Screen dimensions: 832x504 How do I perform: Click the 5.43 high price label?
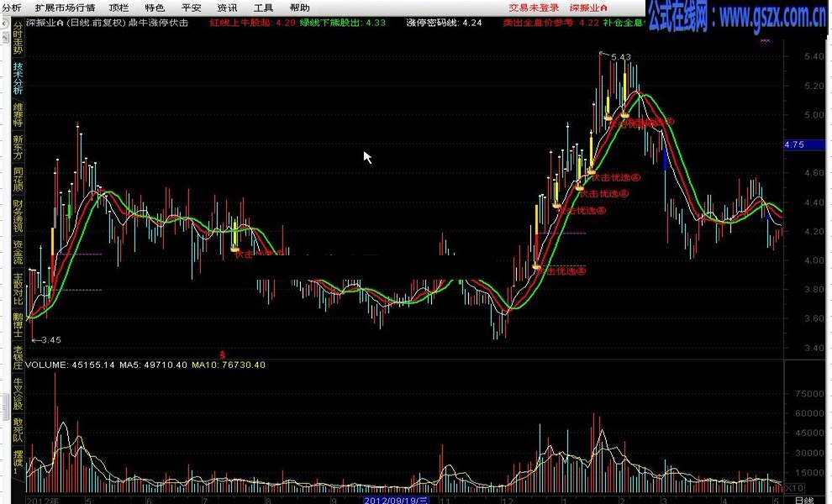621,57
